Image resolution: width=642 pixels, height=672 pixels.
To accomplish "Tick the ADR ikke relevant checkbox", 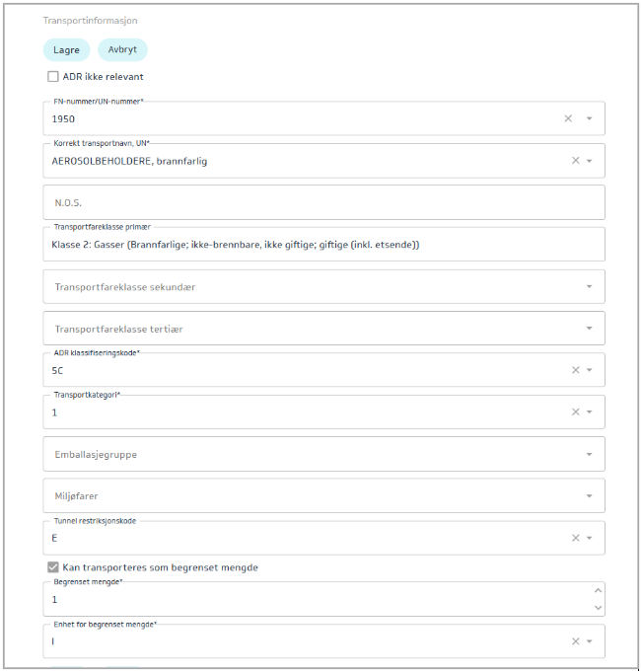I will 52,77.
